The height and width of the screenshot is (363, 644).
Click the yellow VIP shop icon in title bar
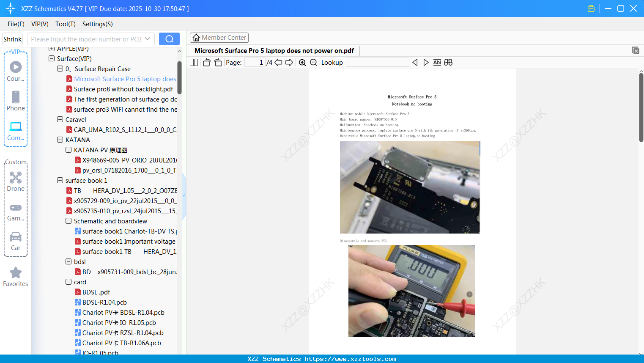[x=591, y=8]
